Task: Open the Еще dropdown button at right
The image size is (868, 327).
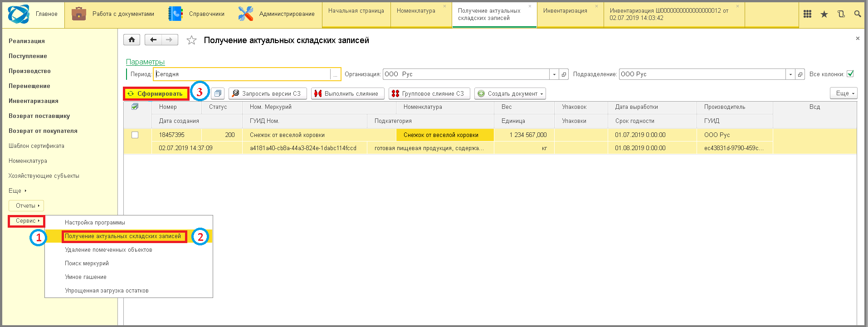Action: click(844, 93)
